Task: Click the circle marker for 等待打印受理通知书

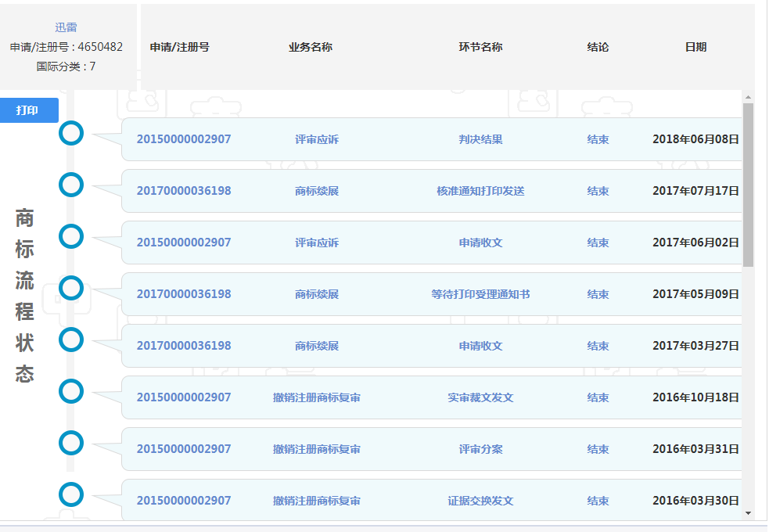Action: pos(71,288)
